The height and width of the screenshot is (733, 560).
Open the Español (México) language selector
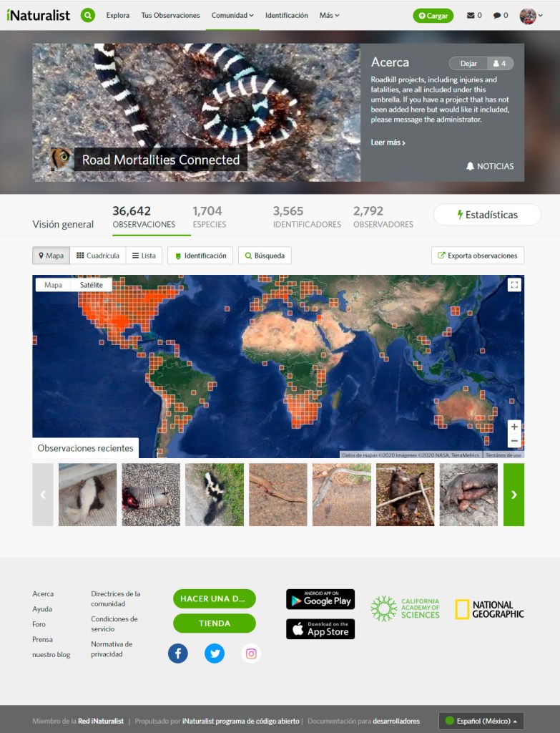coord(481,721)
